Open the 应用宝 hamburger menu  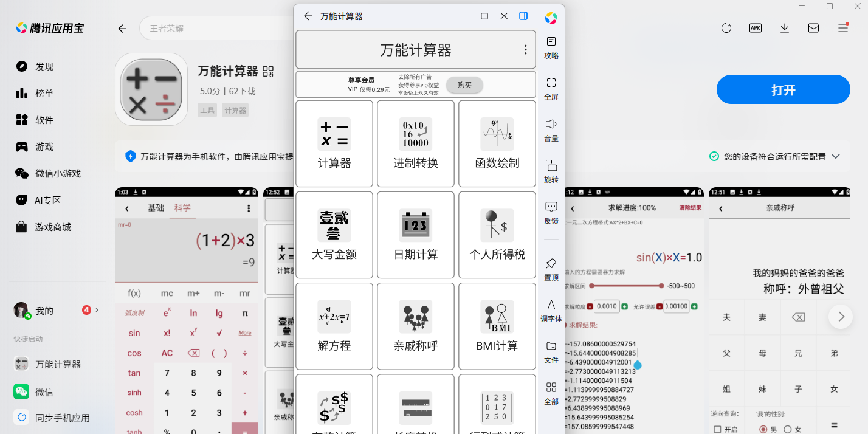pyautogui.click(x=843, y=28)
